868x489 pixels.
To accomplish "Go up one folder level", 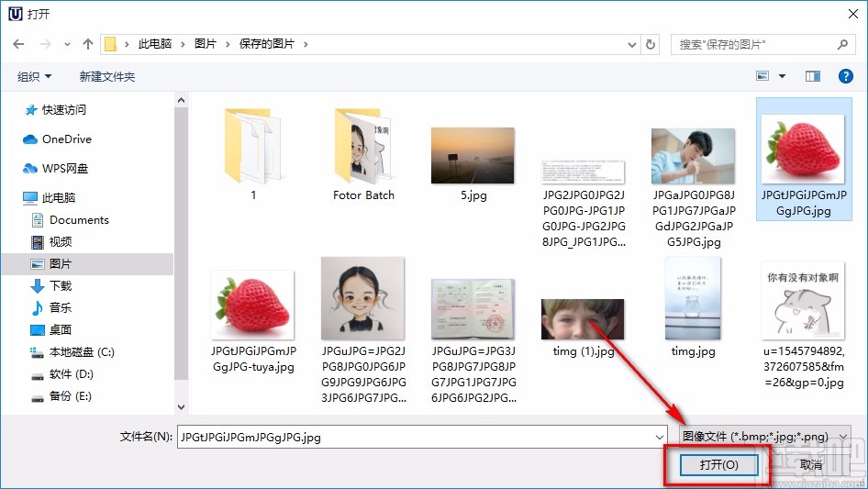I will (x=87, y=44).
